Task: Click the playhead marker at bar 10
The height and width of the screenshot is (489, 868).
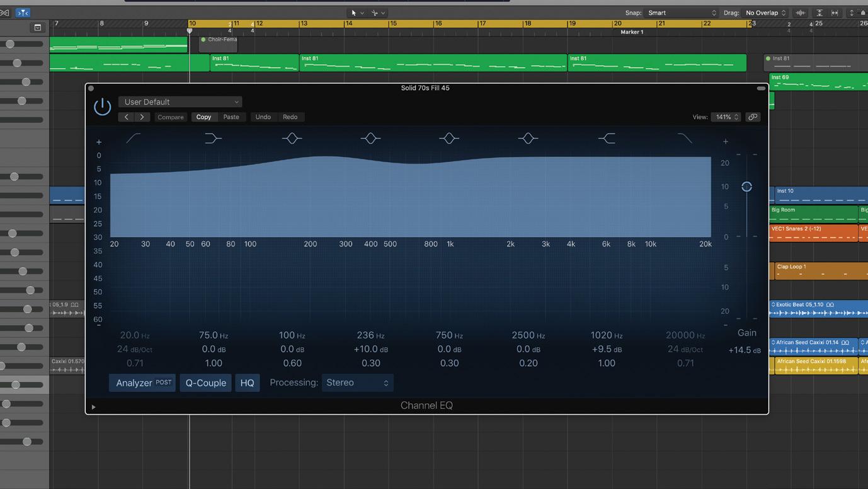Action: point(190,30)
